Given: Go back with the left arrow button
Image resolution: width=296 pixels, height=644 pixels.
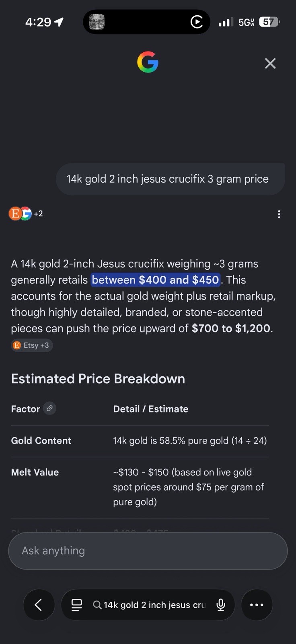Looking at the screenshot, I should coord(39,605).
